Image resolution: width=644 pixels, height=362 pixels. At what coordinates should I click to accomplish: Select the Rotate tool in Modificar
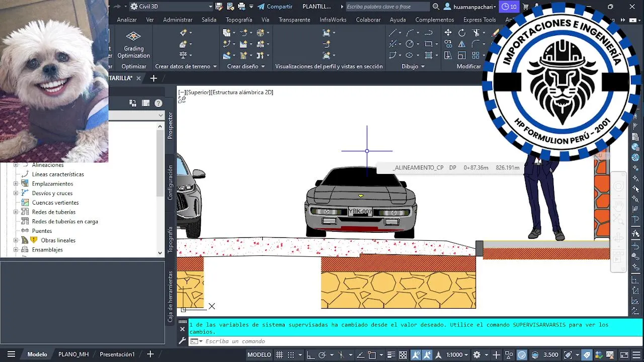[x=462, y=33]
